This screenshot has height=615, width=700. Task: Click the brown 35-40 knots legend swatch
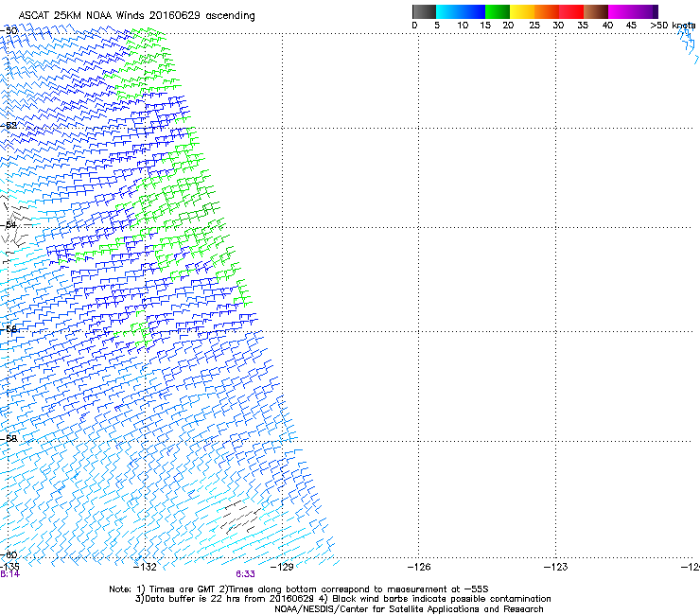596,11
